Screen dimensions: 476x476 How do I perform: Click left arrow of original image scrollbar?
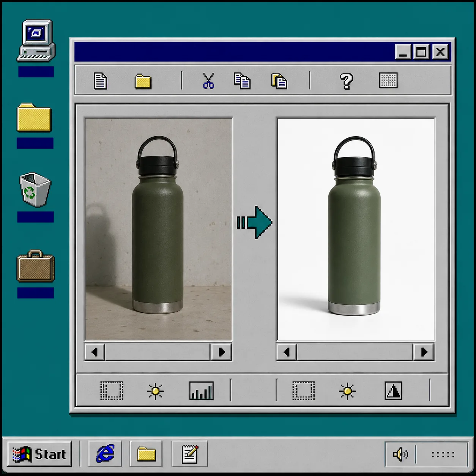coord(95,352)
